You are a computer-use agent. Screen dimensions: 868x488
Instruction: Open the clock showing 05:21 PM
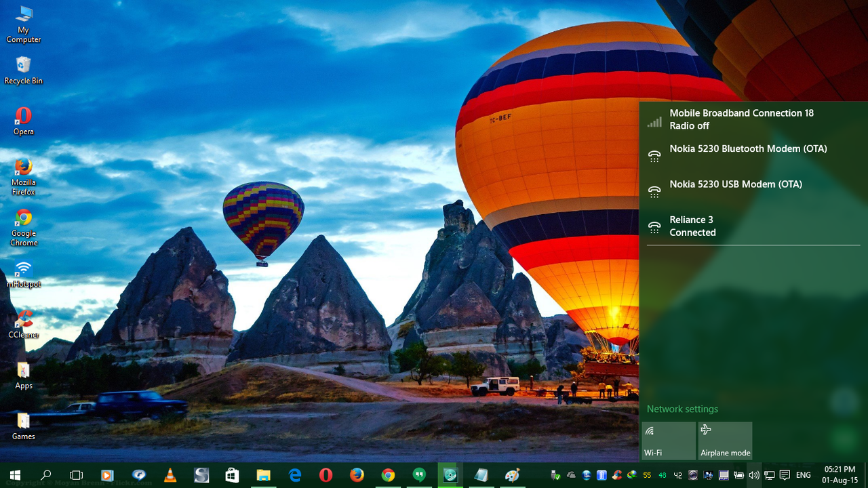pos(840,474)
